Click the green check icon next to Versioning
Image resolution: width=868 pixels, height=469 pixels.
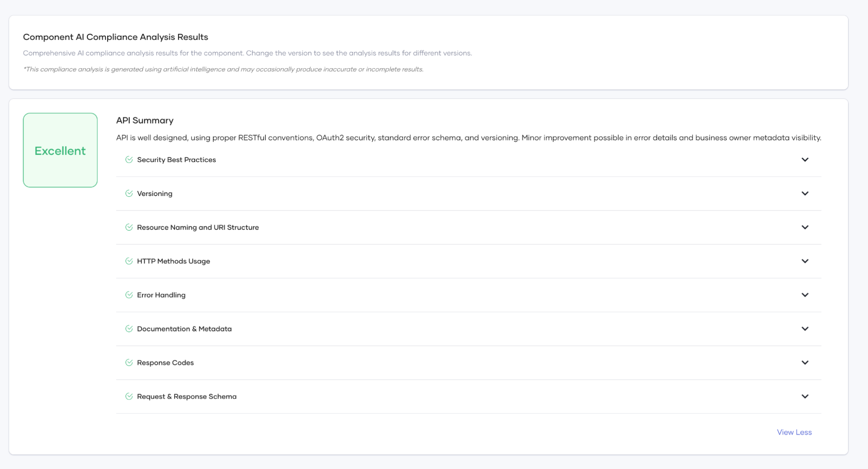point(129,193)
